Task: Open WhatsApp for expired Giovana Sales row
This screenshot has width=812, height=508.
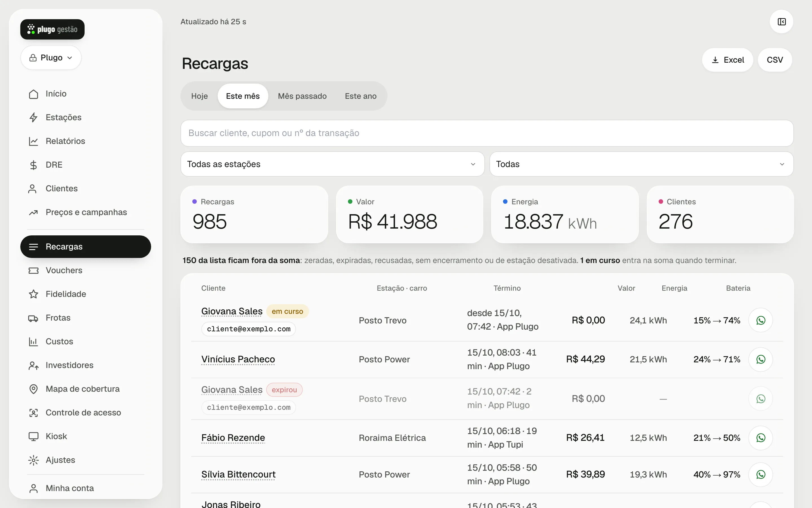Action: (761, 399)
